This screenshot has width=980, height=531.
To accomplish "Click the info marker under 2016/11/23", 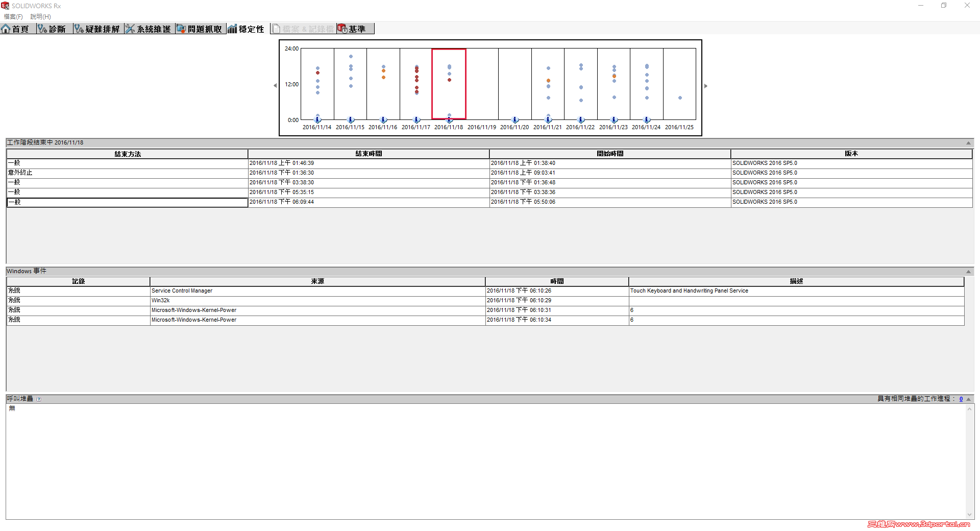I will [614, 119].
